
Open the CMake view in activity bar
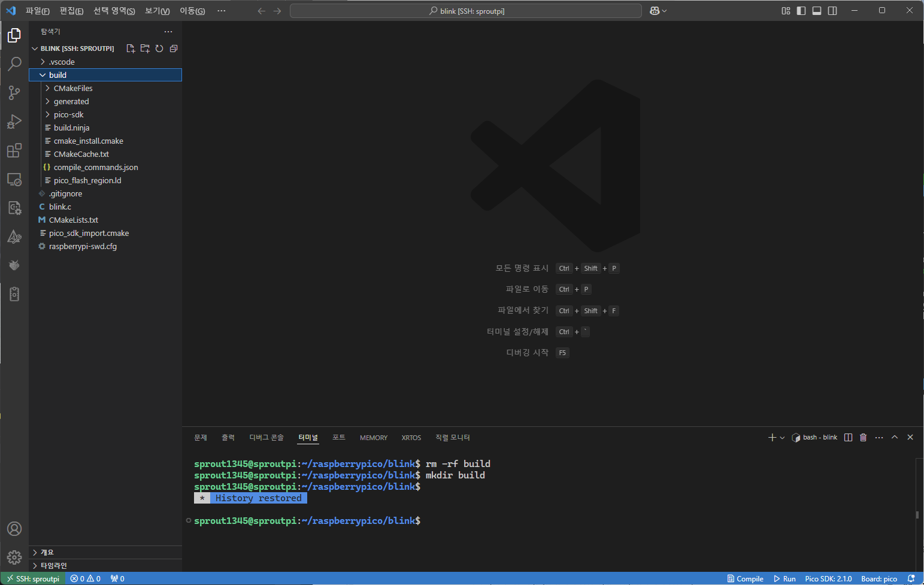coord(14,237)
